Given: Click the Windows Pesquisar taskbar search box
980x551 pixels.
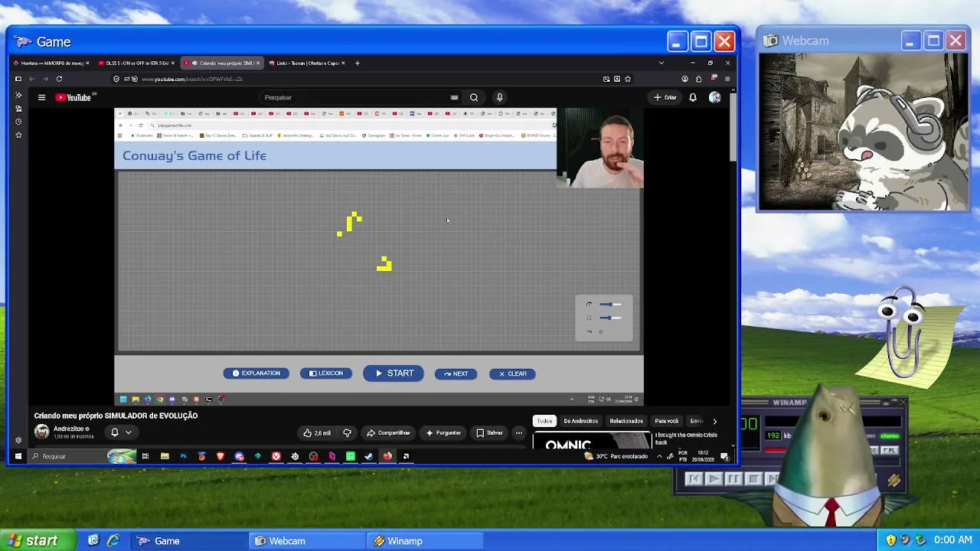Looking at the screenshot, I should point(83,456).
